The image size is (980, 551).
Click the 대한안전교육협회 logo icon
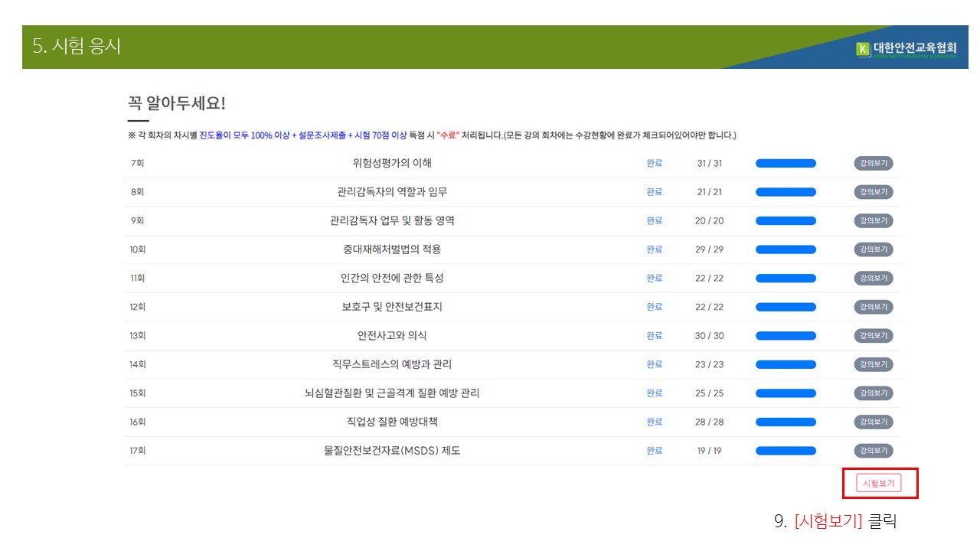pyautogui.click(x=863, y=50)
